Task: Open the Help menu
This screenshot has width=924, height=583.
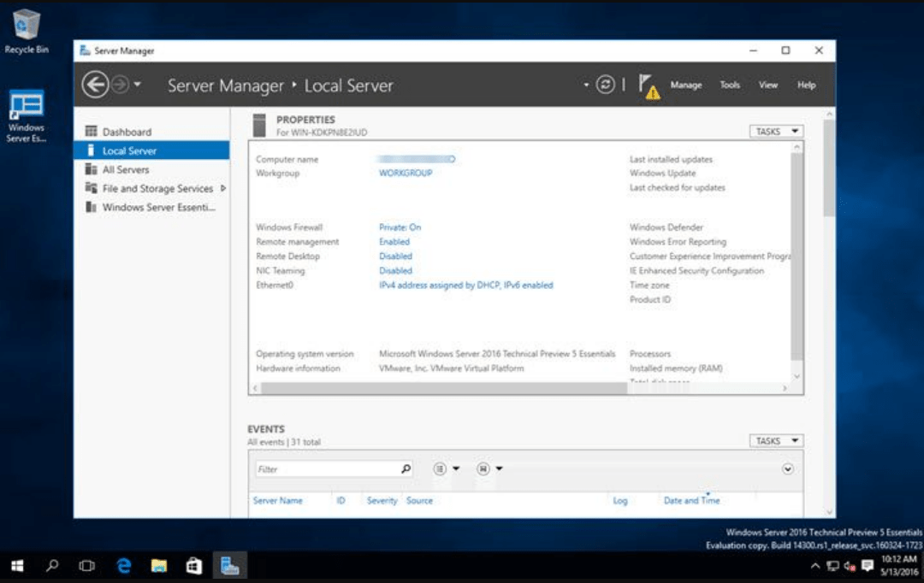Action: [x=806, y=85]
